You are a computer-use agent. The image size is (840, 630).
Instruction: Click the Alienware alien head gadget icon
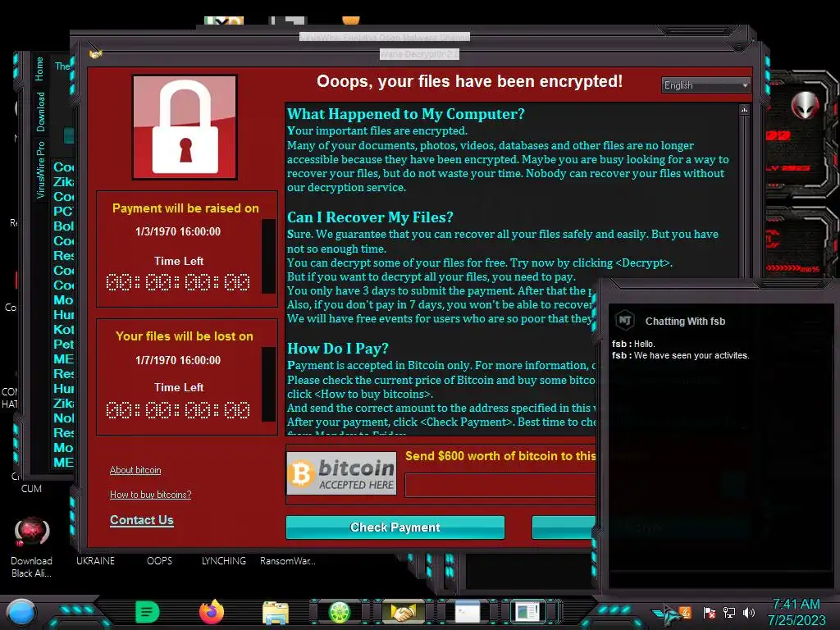coord(805,106)
